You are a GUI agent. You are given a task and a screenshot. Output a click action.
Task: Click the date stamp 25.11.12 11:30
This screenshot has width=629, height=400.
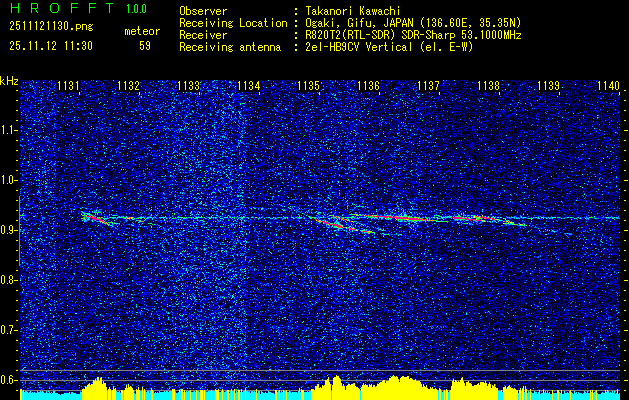[x=51, y=46]
